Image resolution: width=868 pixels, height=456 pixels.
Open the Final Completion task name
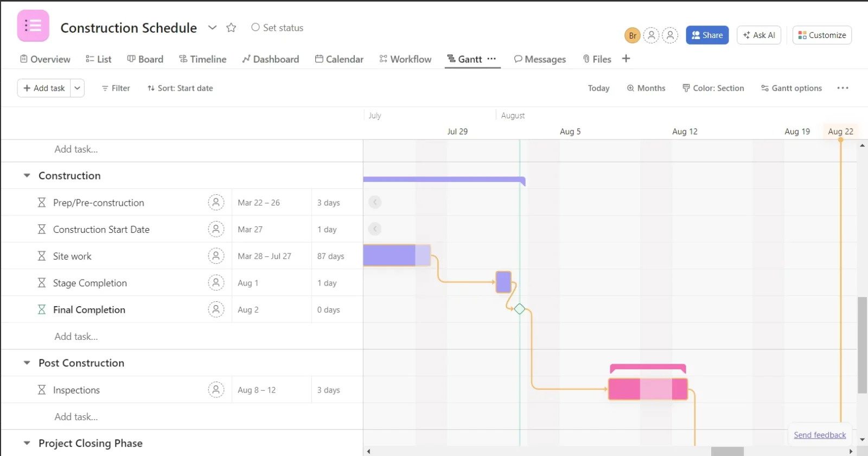(x=89, y=309)
